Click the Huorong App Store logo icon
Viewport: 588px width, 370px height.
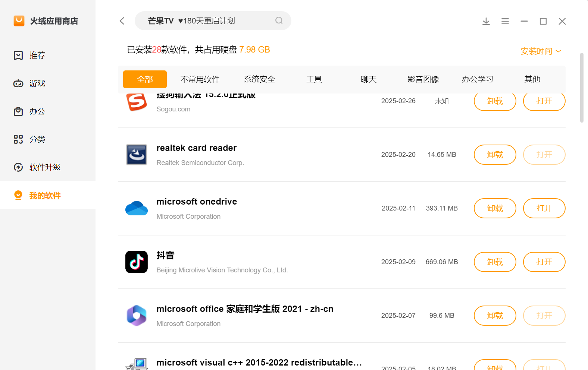[19, 21]
